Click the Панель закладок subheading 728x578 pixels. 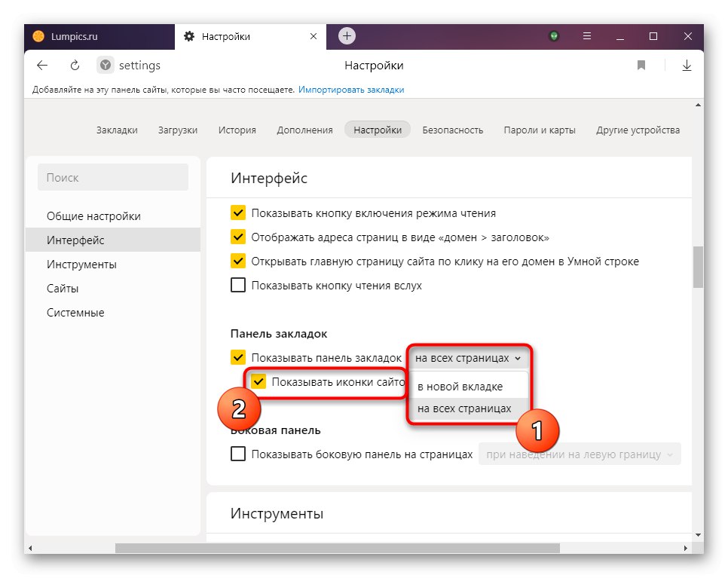coord(279,334)
